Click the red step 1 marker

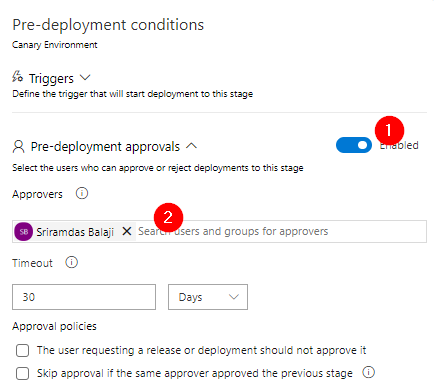[x=389, y=130]
